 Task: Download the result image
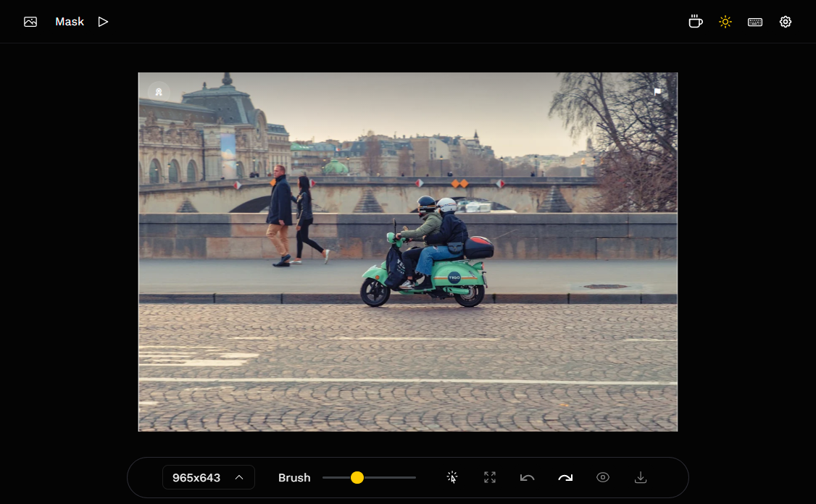[x=641, y=477]
